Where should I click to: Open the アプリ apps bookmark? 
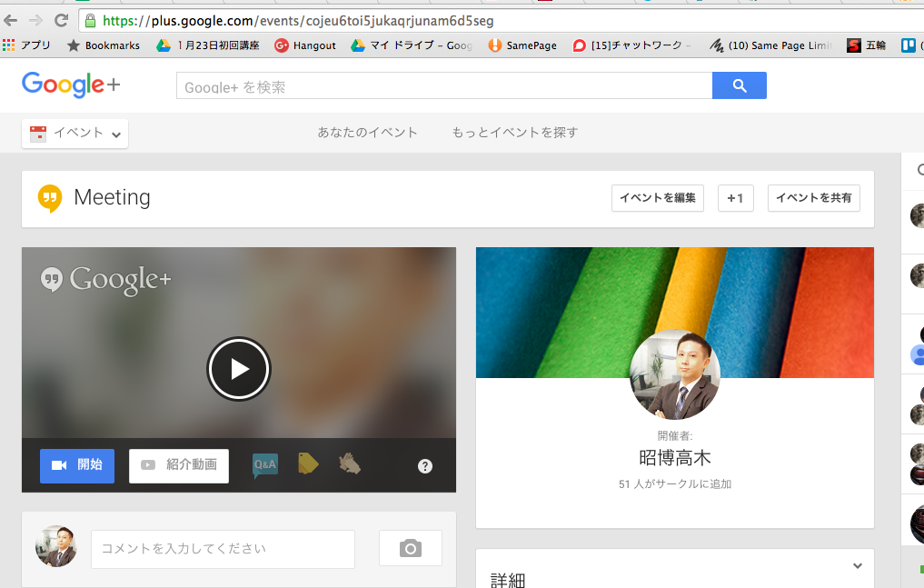tap(26, 45)
